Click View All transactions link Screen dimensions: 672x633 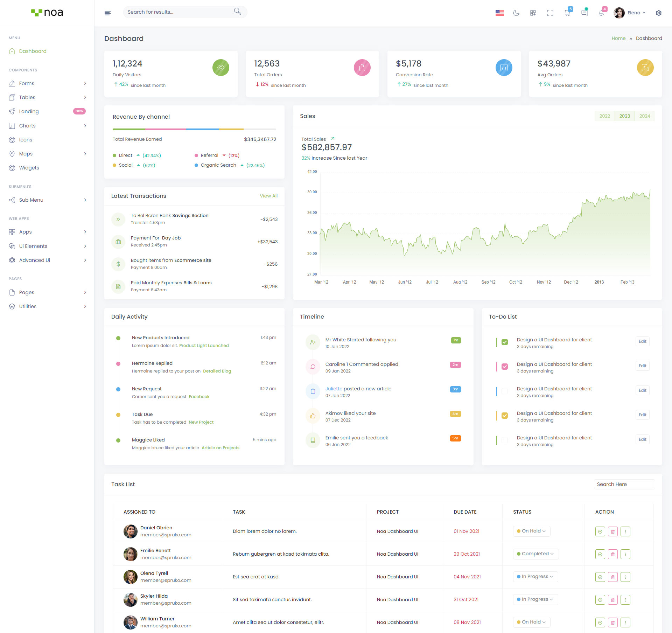coord(268,196)
